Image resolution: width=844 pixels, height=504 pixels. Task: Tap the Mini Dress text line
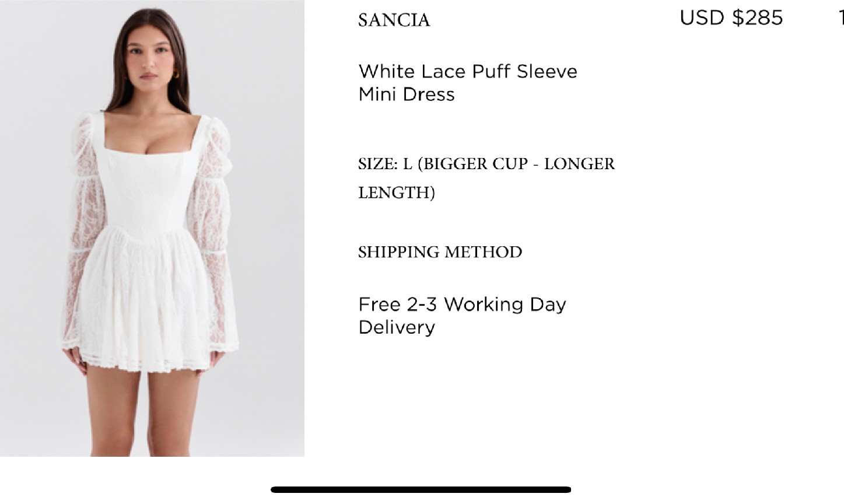(x=407, y=94)
